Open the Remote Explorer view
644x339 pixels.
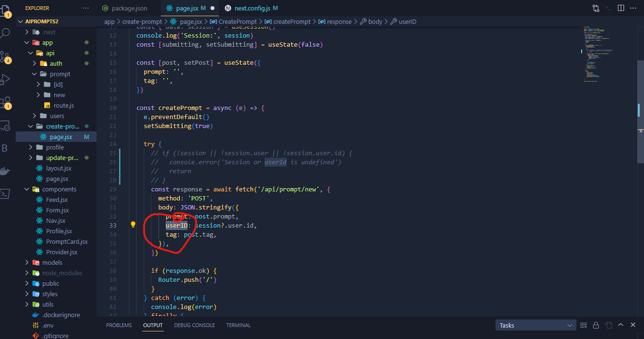[5, 125]
